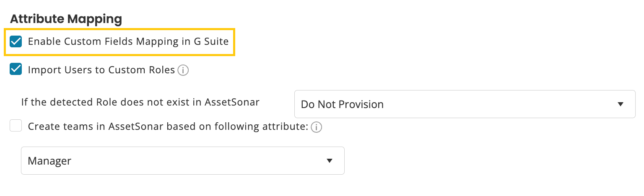This screenshot has height=196, width=644.
Task: Expand the Do Not Provision dropdown
Action: click(x=465, y=104)
